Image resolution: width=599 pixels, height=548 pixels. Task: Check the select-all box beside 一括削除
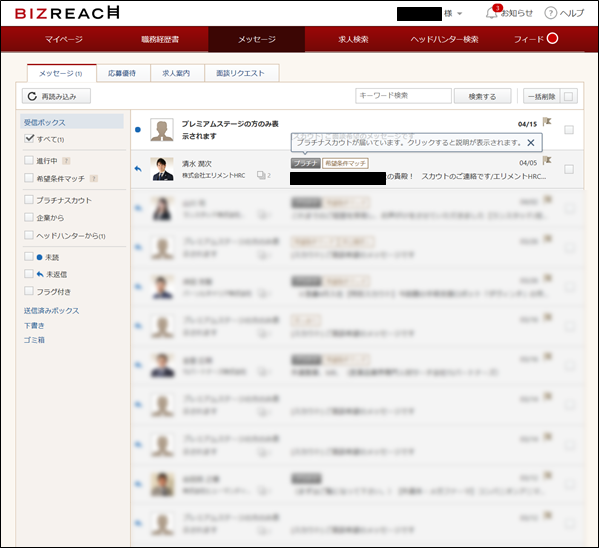[568, 96]
